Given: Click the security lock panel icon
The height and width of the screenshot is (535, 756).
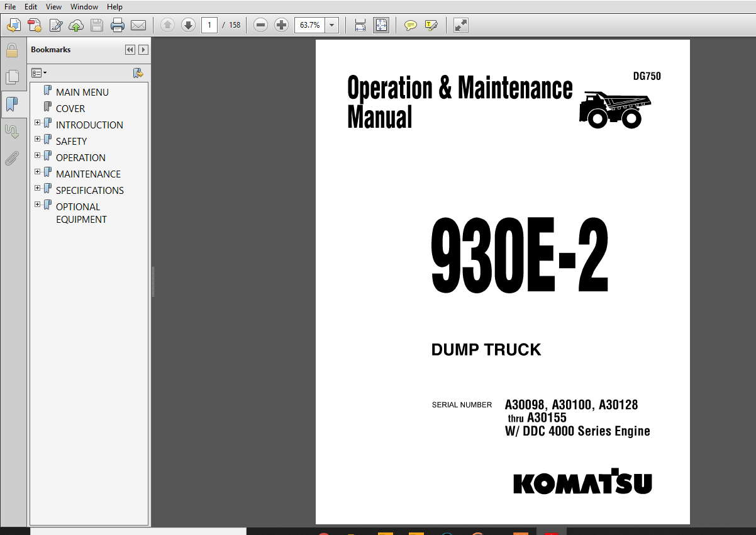Looking at the screenshot, I should 11,51.
